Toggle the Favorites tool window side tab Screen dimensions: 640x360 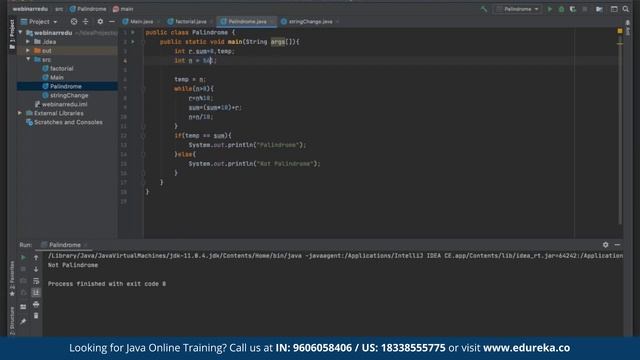point(12,279)
